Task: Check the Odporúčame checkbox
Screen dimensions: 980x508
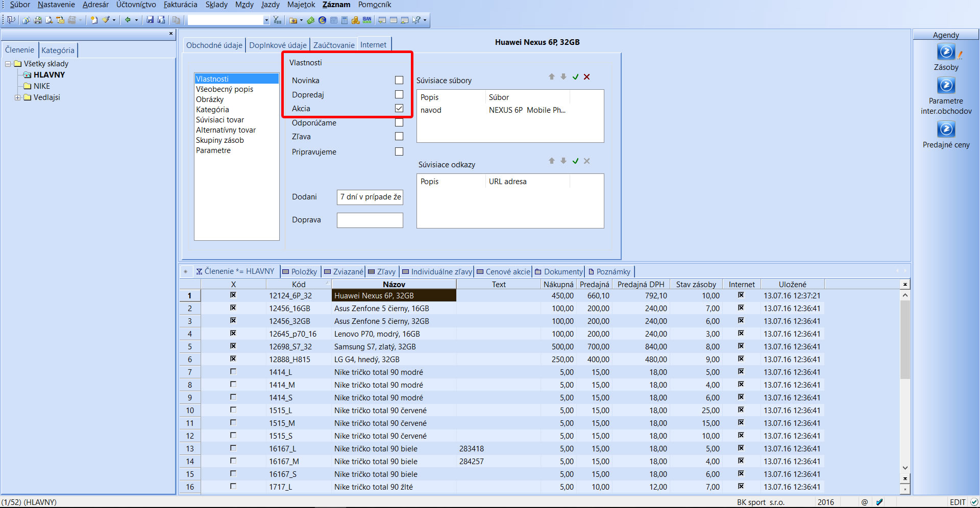Action: (x=399, y=122)
